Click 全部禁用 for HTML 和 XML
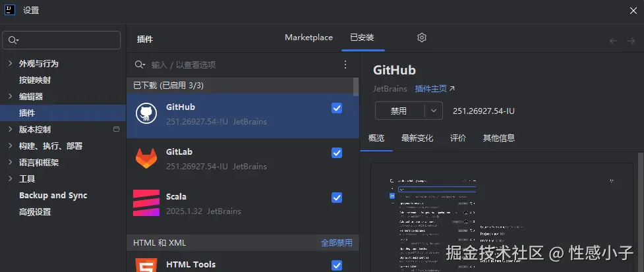 click(337, 242)
